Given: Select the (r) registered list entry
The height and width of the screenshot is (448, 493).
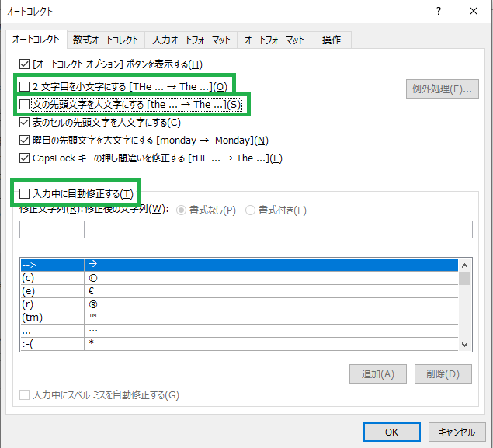Looking at the screenshot, I should point(239,304).
